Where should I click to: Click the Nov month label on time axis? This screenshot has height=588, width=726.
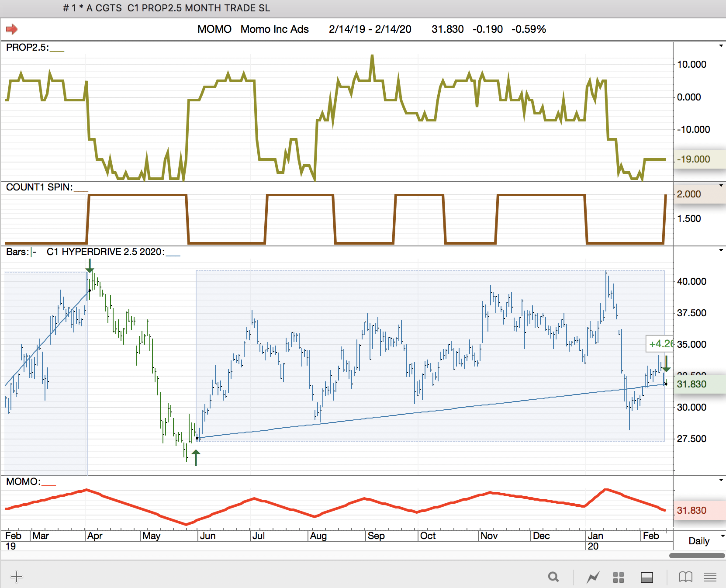pyautogui.click(x=489, y=536)
